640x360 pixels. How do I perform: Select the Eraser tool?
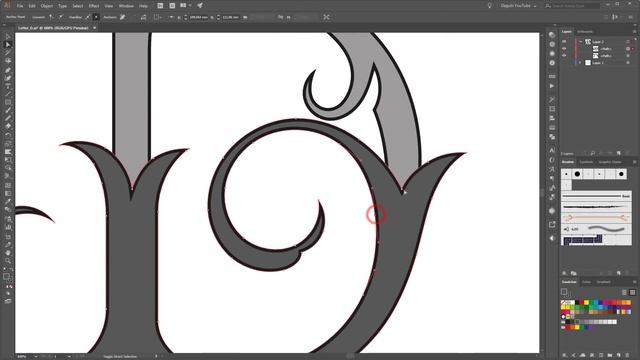[x=8, y=127]
